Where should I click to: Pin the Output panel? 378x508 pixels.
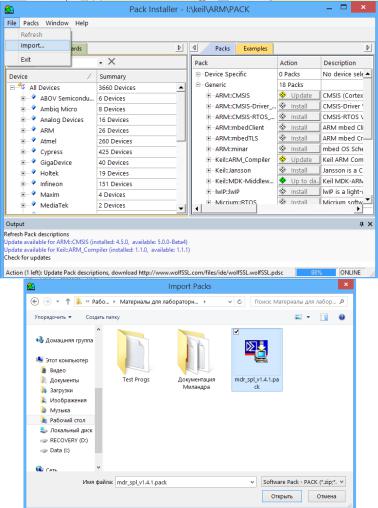[362, 224]
